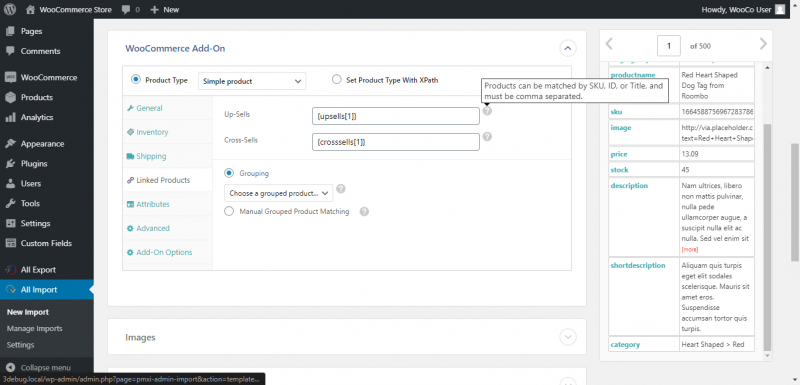Screen dimensions: 800x385
Task: Open the Simple product type dropdown
Action: coord(252,81)
